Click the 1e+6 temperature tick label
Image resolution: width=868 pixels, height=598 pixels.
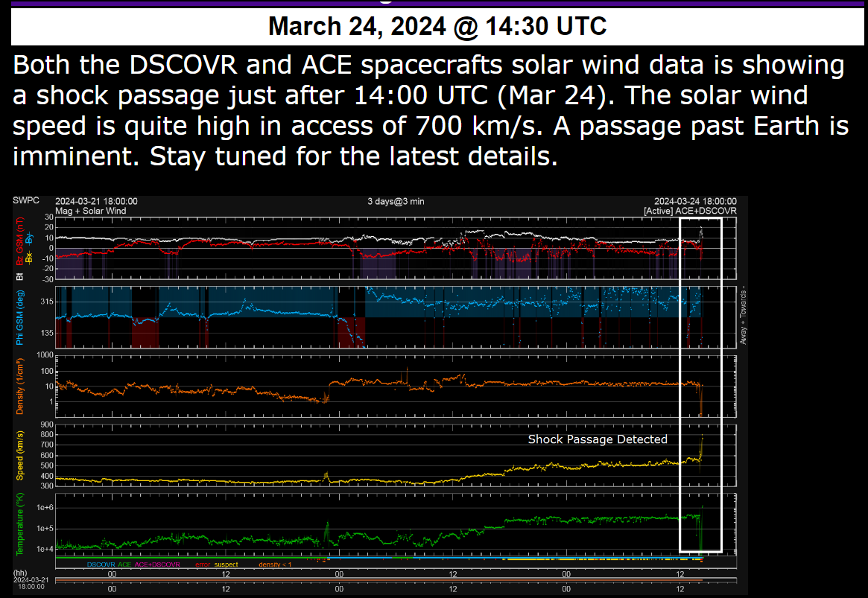[x=45, y=508]
